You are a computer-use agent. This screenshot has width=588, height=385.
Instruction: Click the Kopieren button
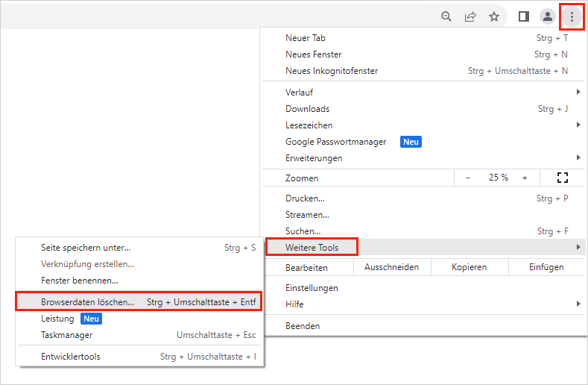[470, 267]
